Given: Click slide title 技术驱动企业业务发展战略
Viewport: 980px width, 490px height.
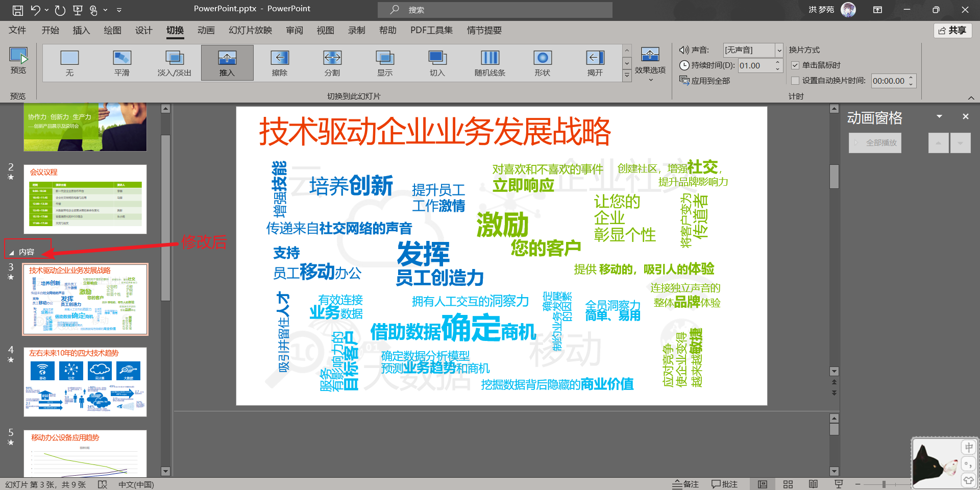Looking at the screenshot, I should 435,132.
